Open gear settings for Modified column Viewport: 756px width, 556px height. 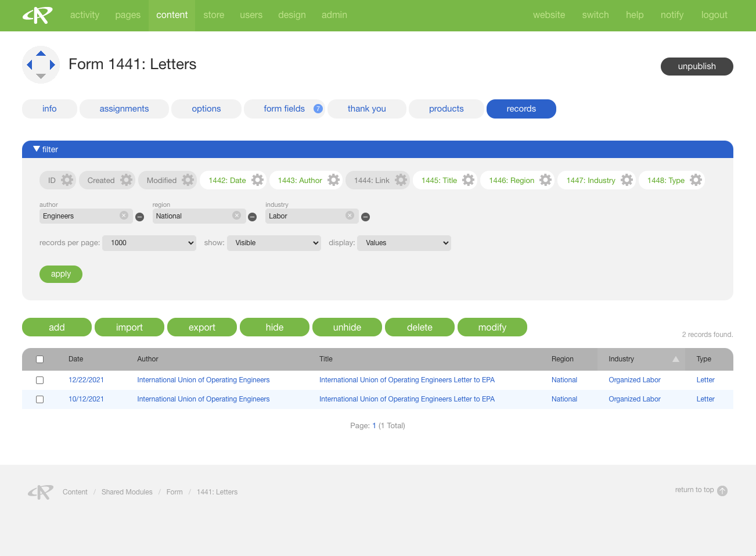(188, 180)
